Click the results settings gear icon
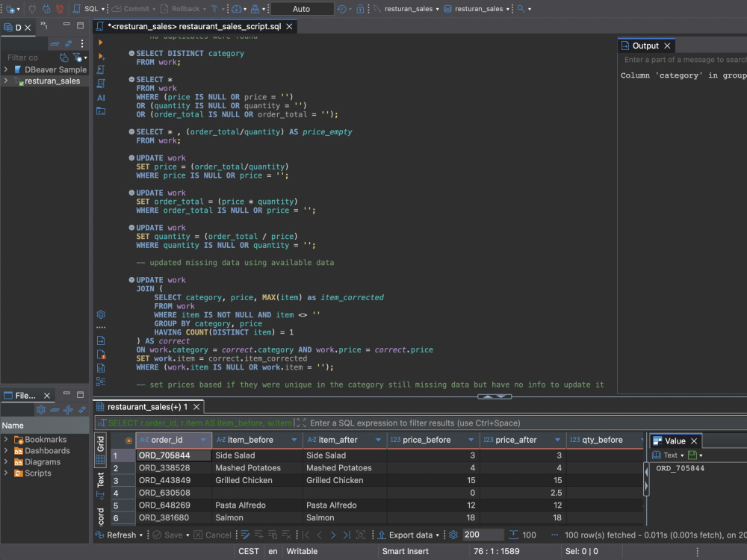 [453, 535]
